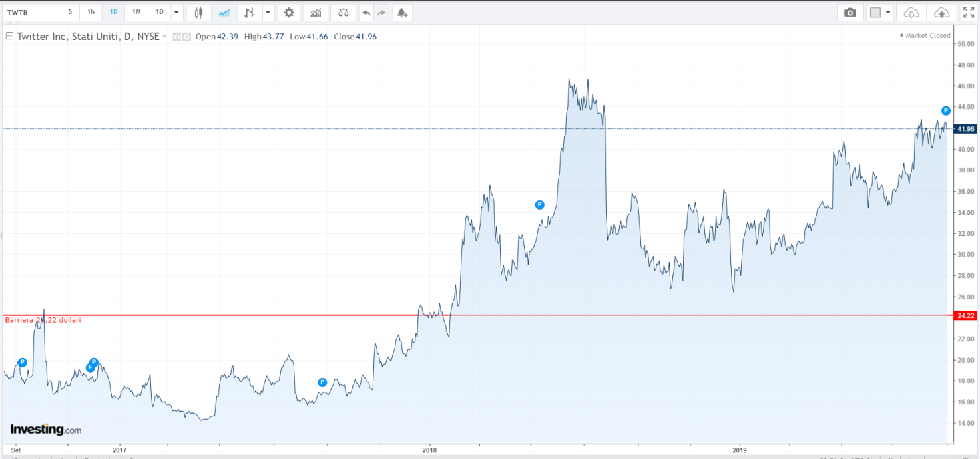Screen dimensions: 980x459
Task: Click the Twitter Inc, Stati Uniti, D, NYSE title
Action: 88,37
